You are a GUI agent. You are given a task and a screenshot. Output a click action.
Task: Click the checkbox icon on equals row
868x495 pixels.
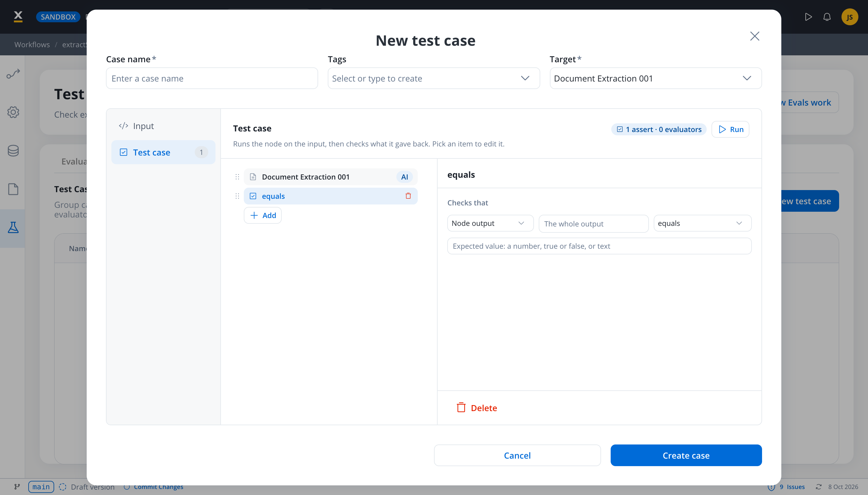point(253,196)
